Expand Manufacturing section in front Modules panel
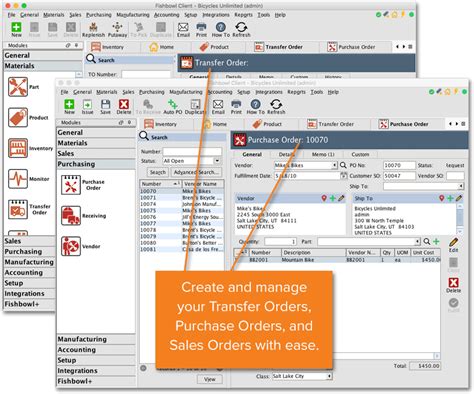Screen dimensions: 474x394 pos(96,339)
